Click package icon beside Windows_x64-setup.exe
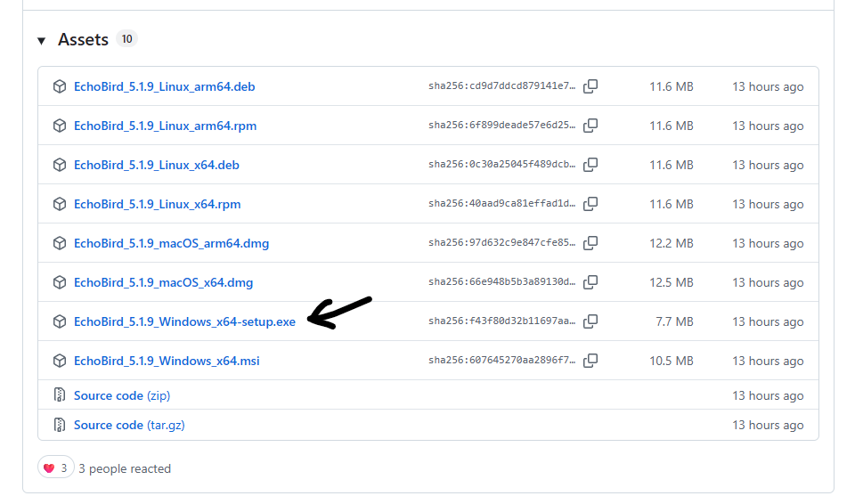Screen dimensions: 863x504 60,321
